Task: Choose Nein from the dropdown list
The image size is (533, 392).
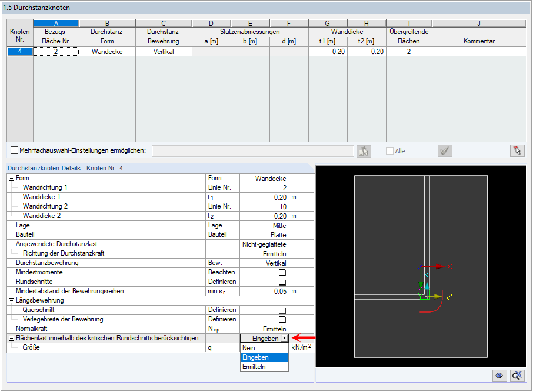Action: tap(264, 348)
